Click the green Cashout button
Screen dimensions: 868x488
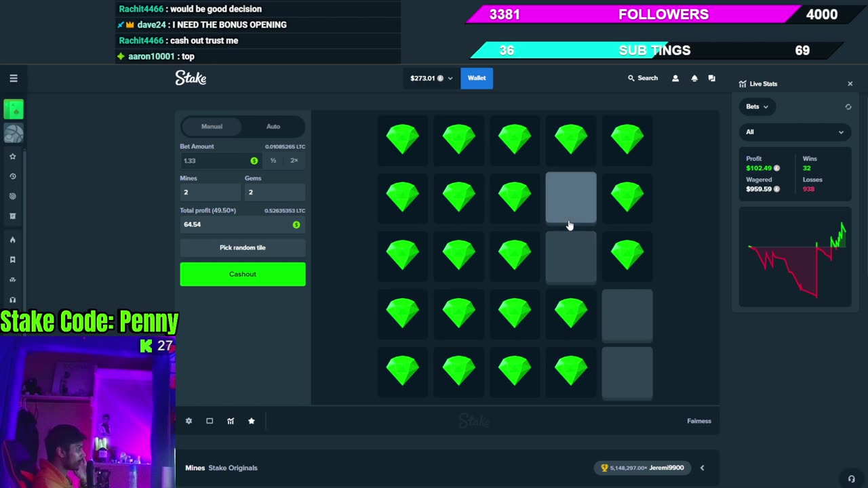pos(243,274)
